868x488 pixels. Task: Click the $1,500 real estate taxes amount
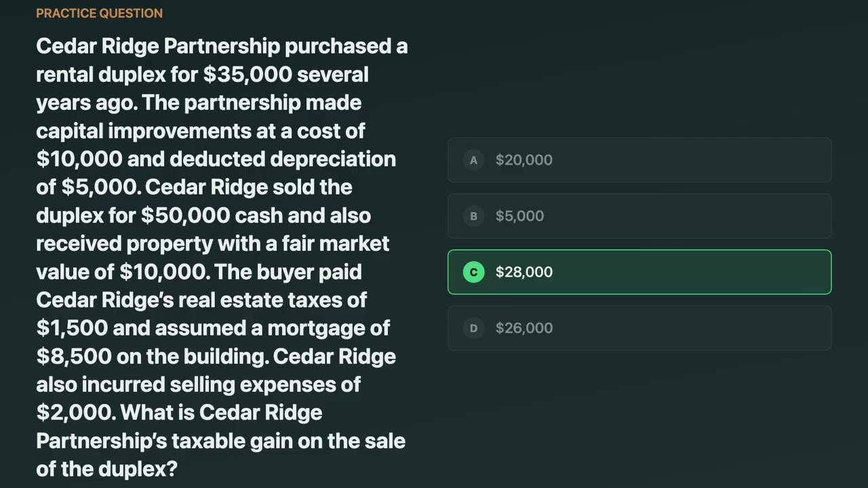click(x=72, y=328)
